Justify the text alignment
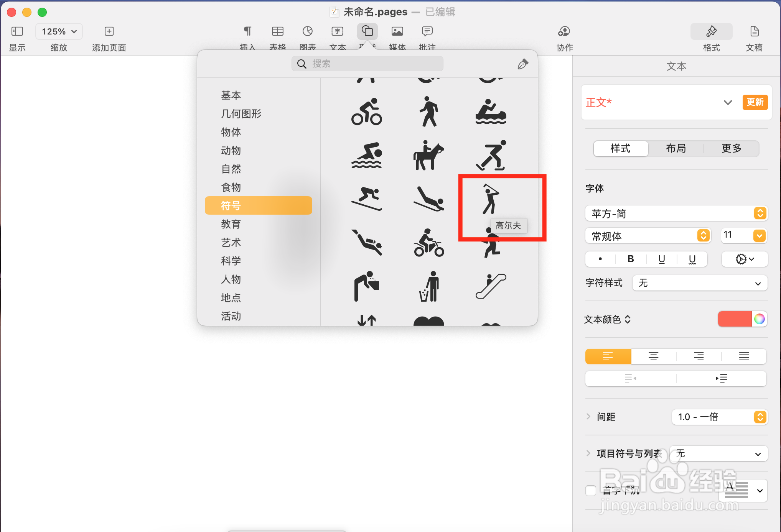 [x=744, y=356]
